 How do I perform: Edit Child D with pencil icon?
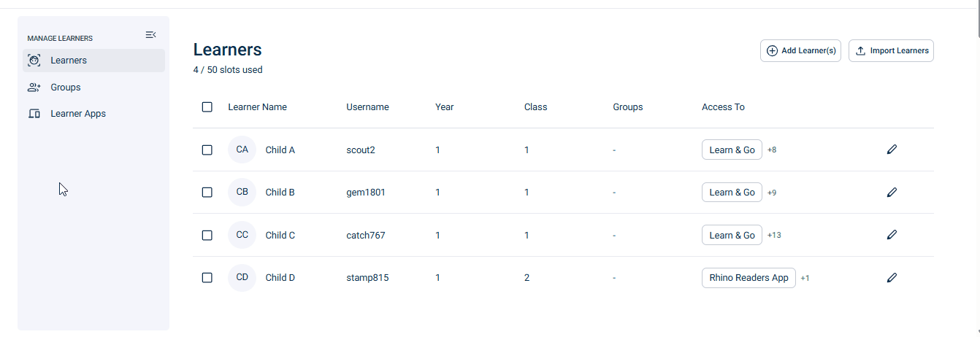point(892,278)
